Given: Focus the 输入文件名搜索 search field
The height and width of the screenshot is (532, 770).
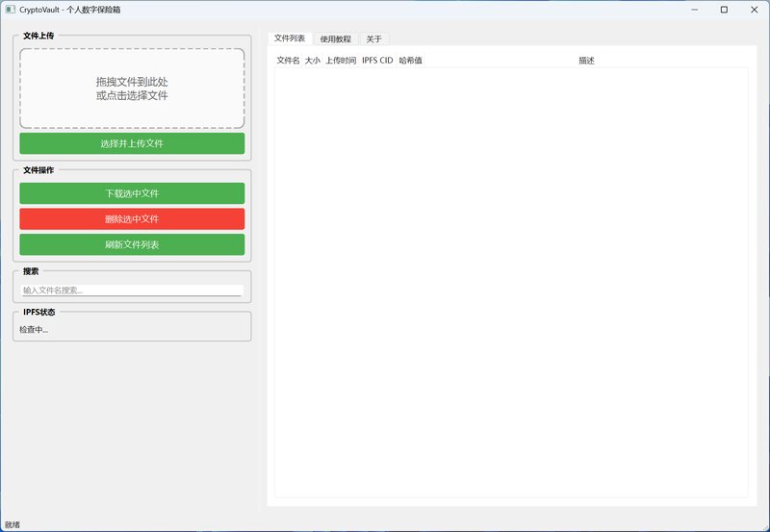Looking at the screenshot, I should click(x=132, y=290).
